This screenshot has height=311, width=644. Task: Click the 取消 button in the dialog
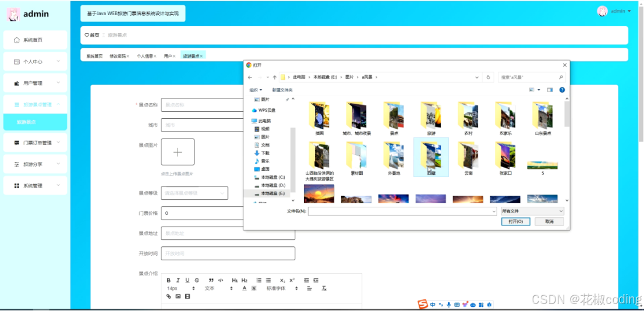coord(549,221)
